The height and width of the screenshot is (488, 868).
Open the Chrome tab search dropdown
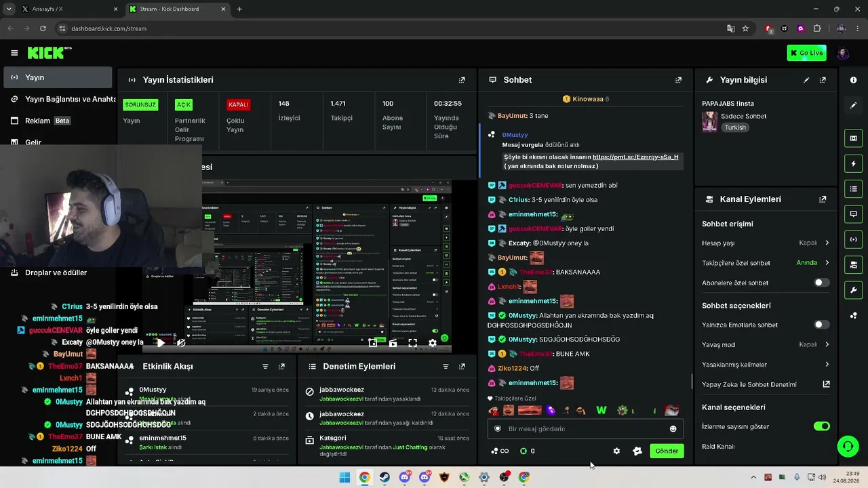(x=9, y=9)
